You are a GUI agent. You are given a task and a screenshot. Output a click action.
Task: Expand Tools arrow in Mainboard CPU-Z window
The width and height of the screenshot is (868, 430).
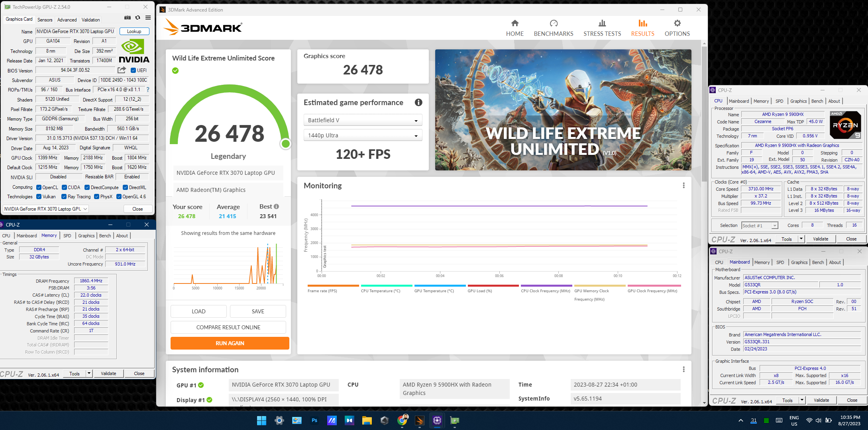[802, 400]
